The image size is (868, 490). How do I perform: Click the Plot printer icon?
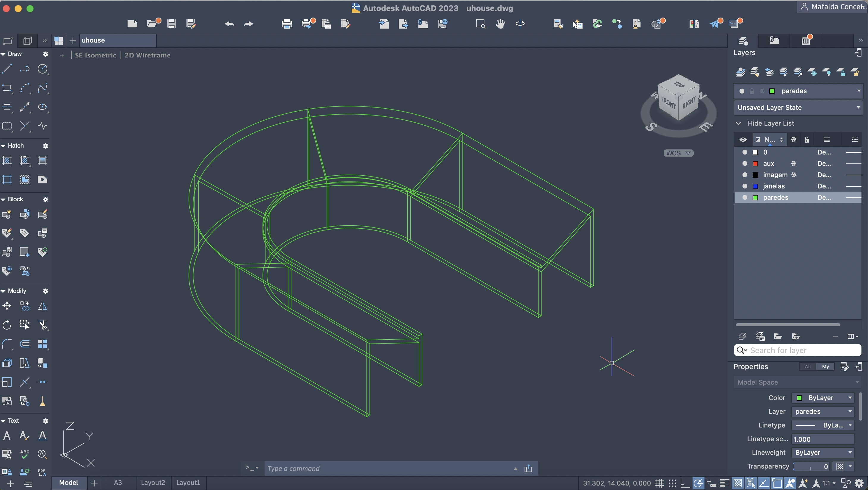coord(287,24)
